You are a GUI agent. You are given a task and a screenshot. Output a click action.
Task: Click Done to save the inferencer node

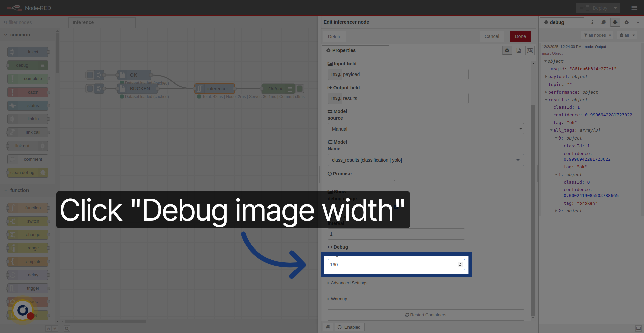tap(520, 36)
